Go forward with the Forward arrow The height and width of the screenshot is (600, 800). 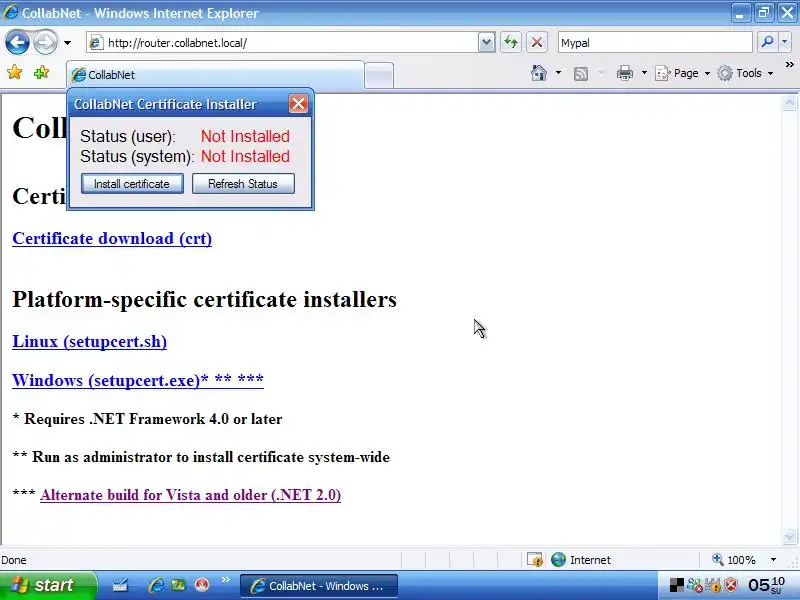[x=45, y=42]
